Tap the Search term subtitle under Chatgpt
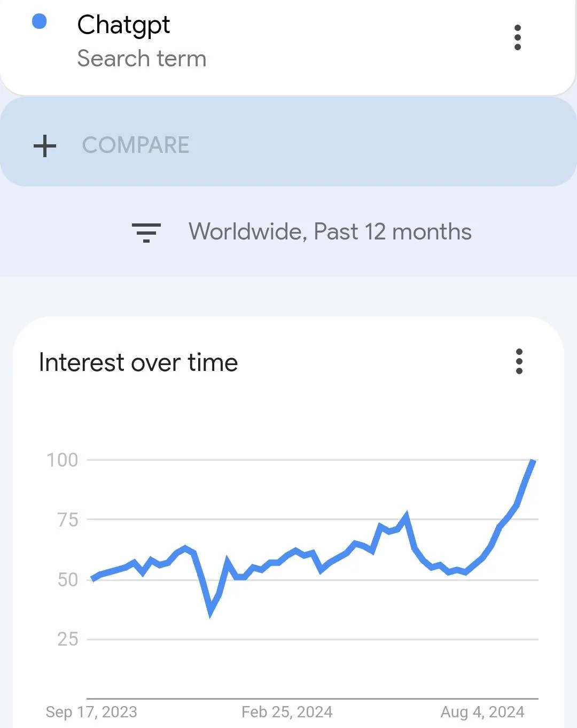Image resolution: width=577 pixels, height=728 pixels. click(142, 58)
